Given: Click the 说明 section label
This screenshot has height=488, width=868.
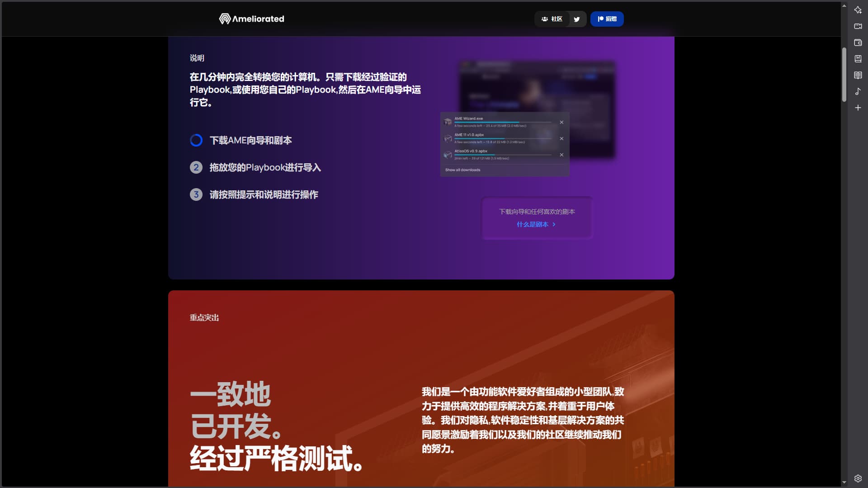Looking at the screenshot, I should [x=197, y=58].
